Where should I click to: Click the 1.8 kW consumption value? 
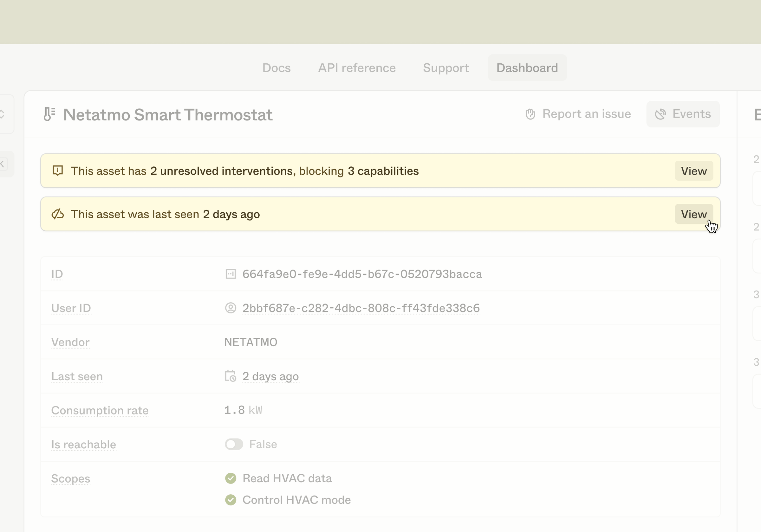click(243, 410)
